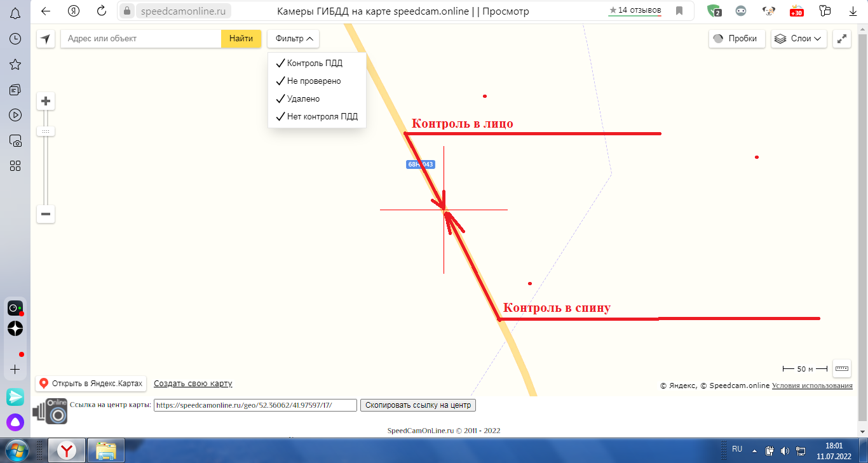
Task: Enable the Пробки traffic layer
Action: [x=736, y=39]
